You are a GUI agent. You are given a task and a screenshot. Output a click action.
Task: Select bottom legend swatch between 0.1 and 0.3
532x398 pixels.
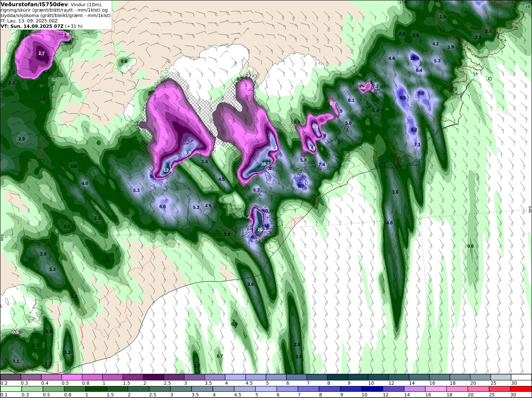[x=10, y=389]
